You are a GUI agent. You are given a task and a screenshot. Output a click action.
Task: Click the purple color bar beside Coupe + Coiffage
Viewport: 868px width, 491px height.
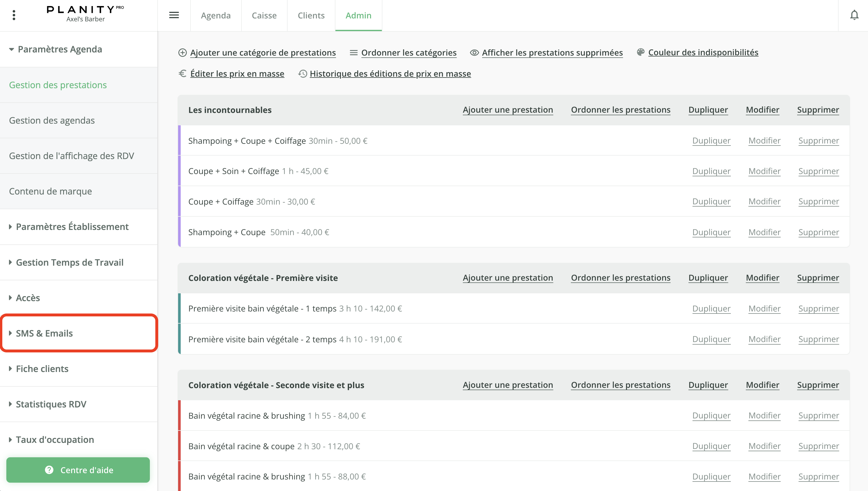(180, 201)
